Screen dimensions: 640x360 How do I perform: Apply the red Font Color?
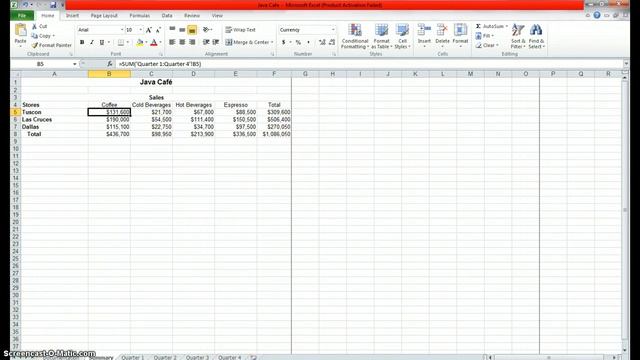pyautogui.click(x=154, y=42)
